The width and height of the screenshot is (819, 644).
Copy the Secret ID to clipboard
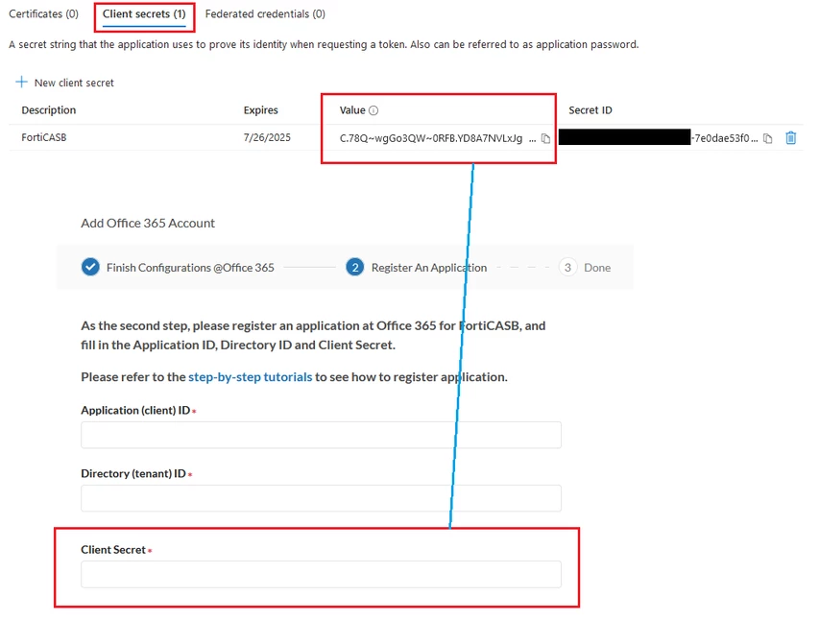point(767,138)
